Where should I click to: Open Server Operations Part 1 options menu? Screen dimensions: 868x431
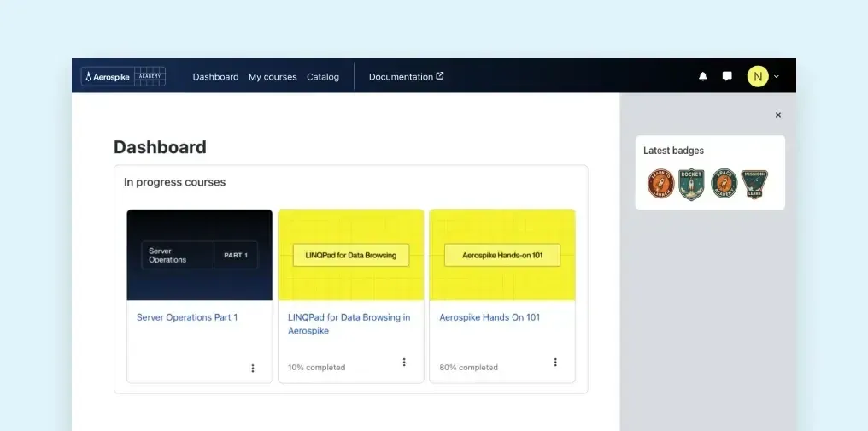(252, 369)
